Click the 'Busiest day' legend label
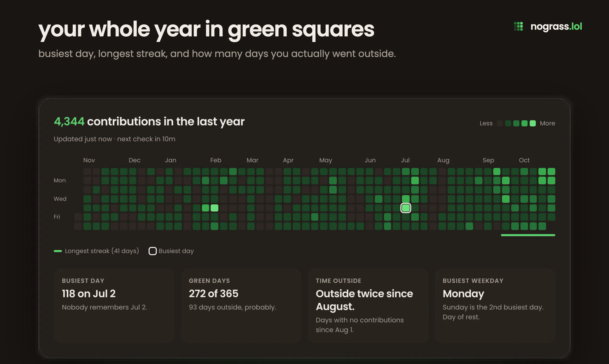The image size is (609, 364). [x=176, y=251]
